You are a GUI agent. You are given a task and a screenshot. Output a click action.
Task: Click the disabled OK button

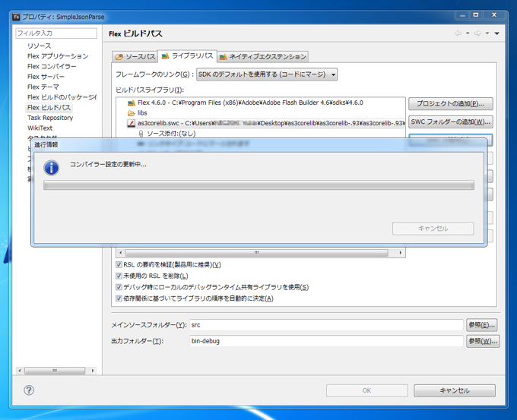tap(366, 390)
